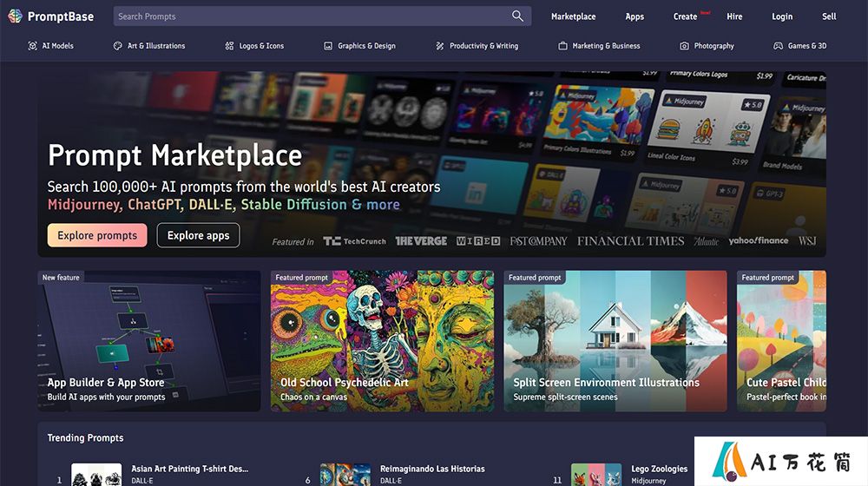Screen dimensions: 868x486
Task: Open Split Screen Environment Illustrations card
Action: [615, 341]
